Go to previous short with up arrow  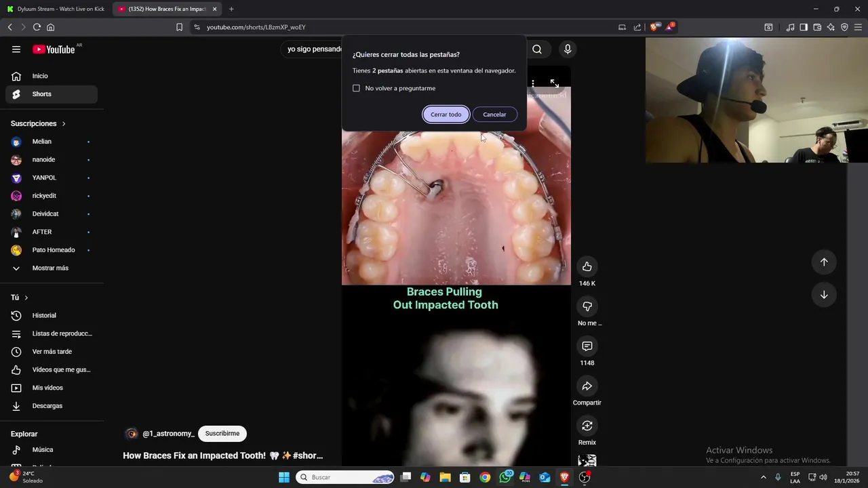pyautogui.click(x=824, y=262)
